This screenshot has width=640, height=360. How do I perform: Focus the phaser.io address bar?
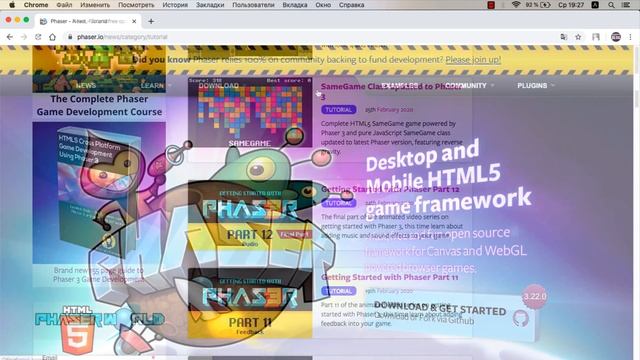coord(310,37)
